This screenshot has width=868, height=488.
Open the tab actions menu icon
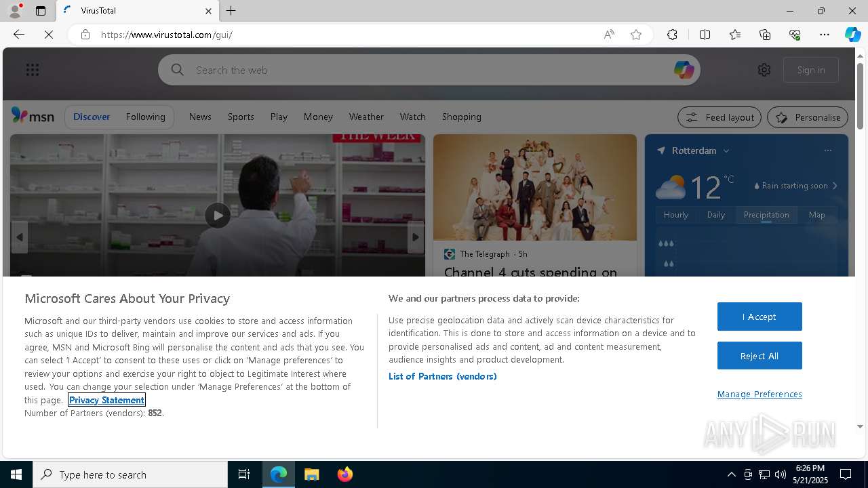(41, 11)
